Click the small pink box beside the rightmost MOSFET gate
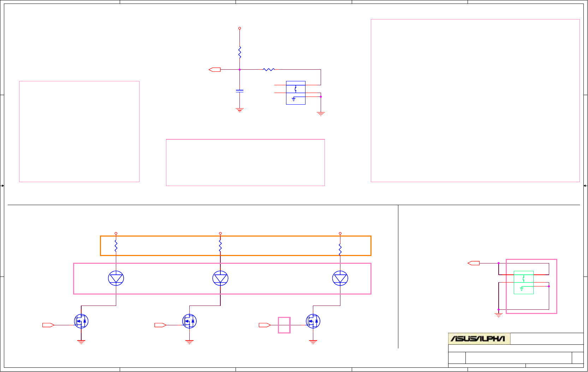Image resolution: width=588 pixels, height=372 pixels. (x=284, y=325)
